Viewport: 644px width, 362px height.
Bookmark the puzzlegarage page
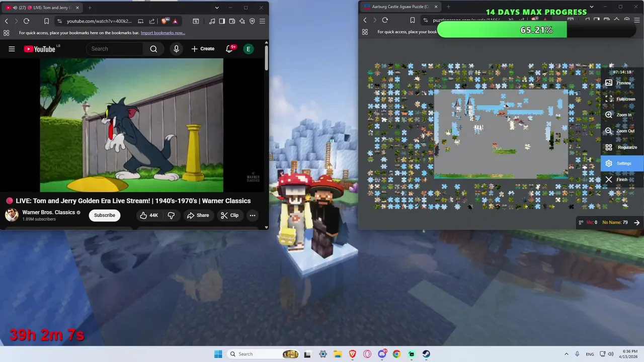(412, 20)
